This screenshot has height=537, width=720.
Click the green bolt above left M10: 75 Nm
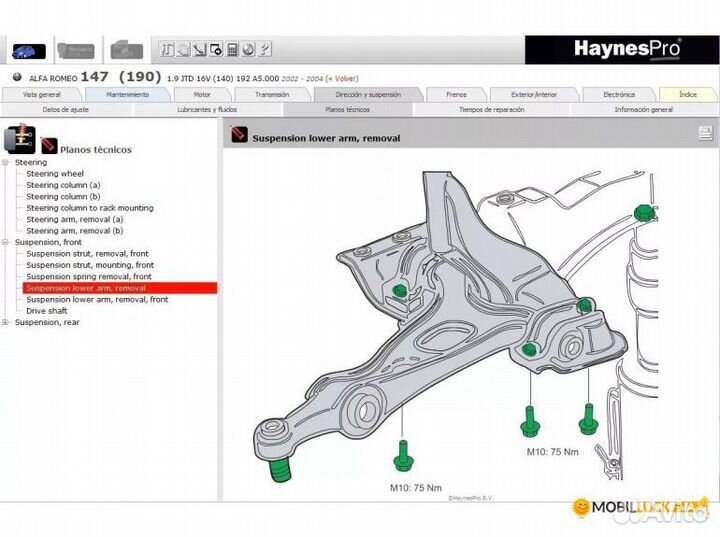pyautogui.click(x=404, y=455)
